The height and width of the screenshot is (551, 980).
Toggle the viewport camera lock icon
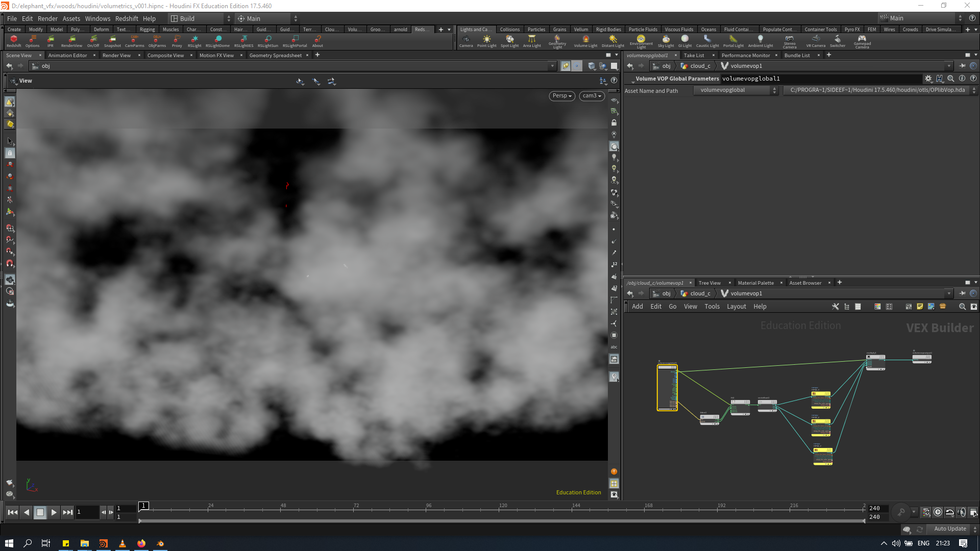[x=614, y=123]
